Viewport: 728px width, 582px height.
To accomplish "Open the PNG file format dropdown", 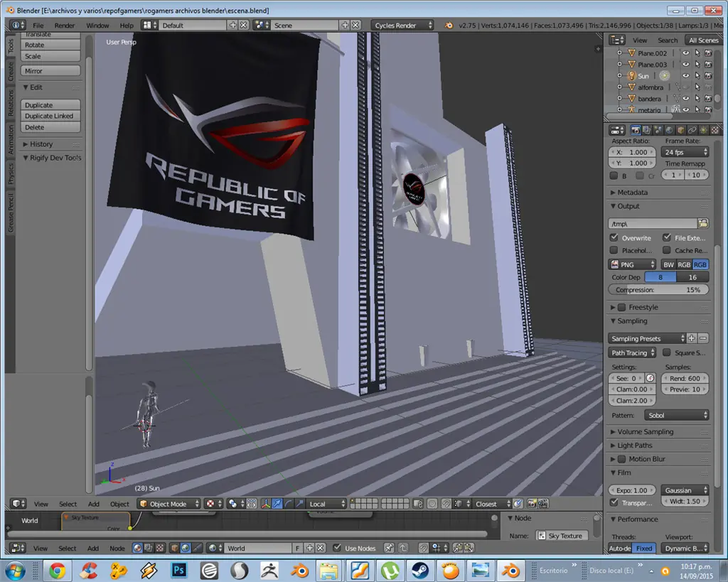I will coord(632,264).
